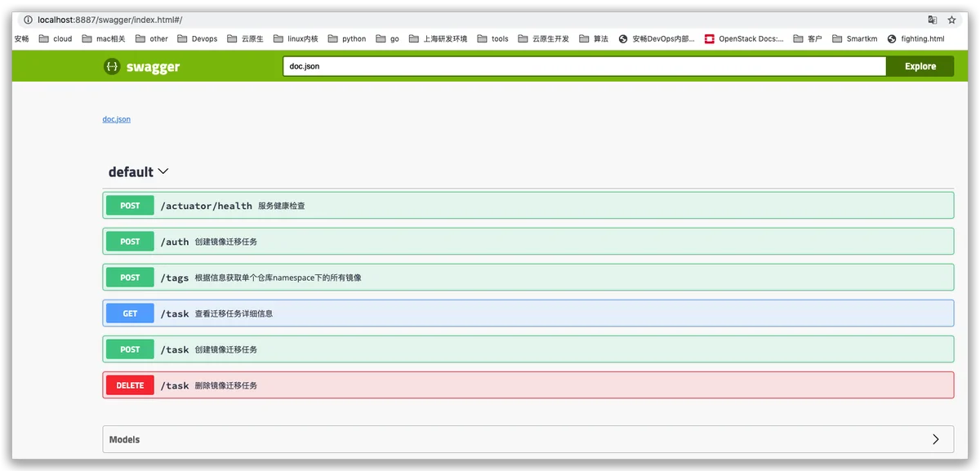
Task: Open the go bookmark folder
Action: tap(388, 38)
